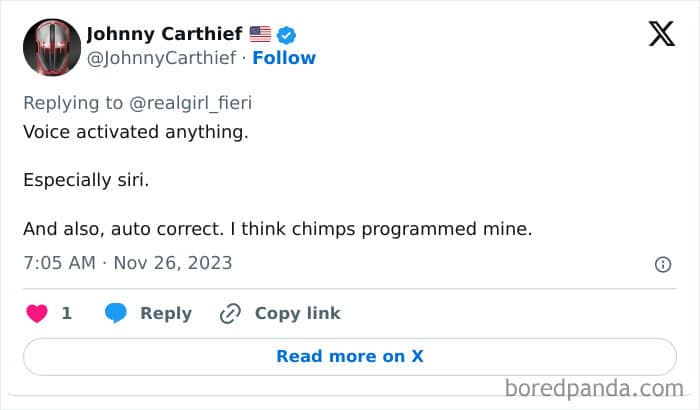Click the boredpanda.com watermark

point(593,387)
